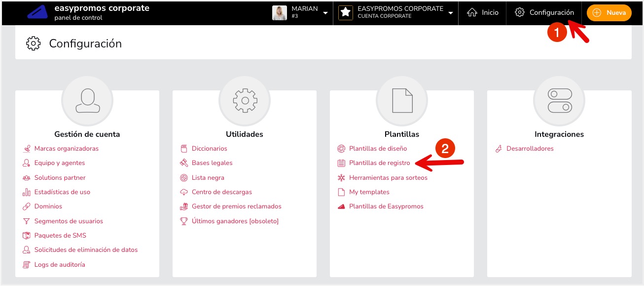Click the gear icon above Utilidades

[x=245, y=100]
